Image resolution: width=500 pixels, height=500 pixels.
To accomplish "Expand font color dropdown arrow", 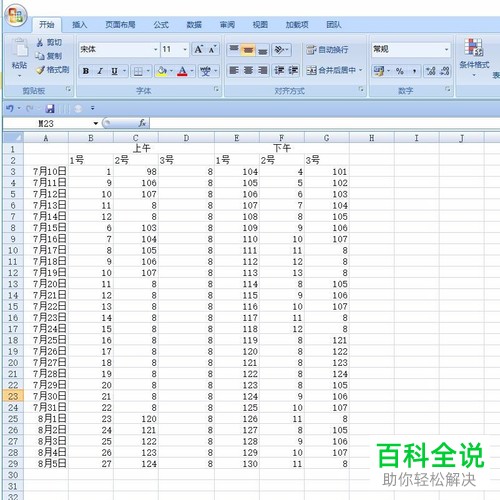I will coord(192,71).
